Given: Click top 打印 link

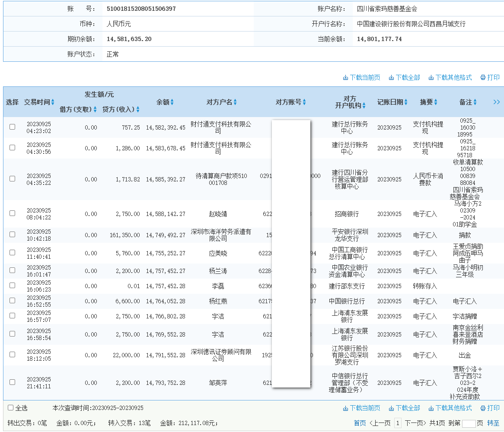Looking at the screenshot, I should [493, 78].
